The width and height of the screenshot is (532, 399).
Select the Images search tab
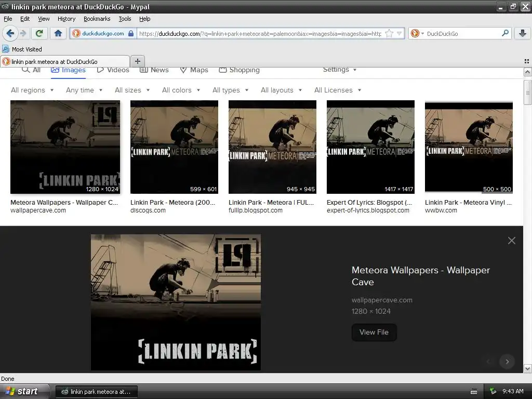pyautogui.click(x=68, y=70)
